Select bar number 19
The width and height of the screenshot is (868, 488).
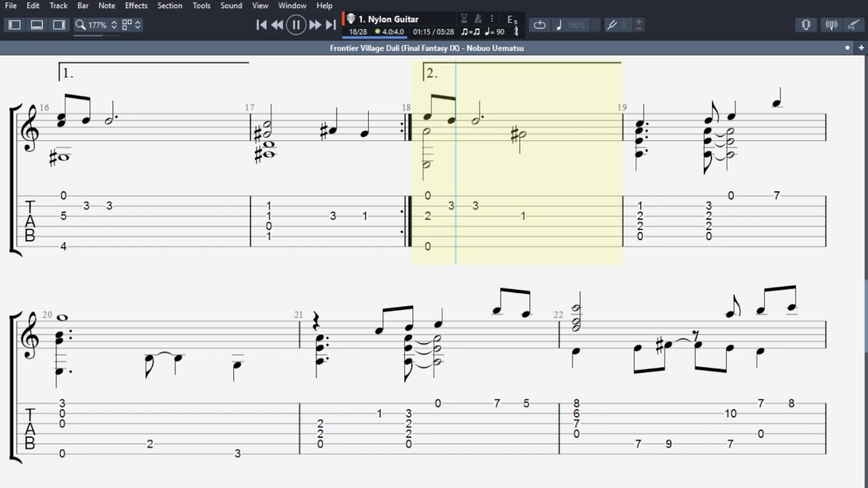tap(622, 108)
